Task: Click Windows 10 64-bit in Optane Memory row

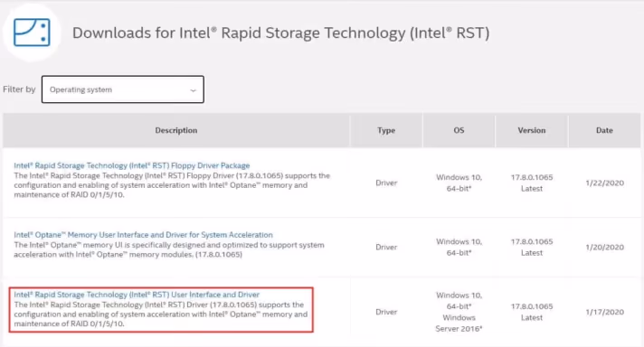Action: [459, 248]
